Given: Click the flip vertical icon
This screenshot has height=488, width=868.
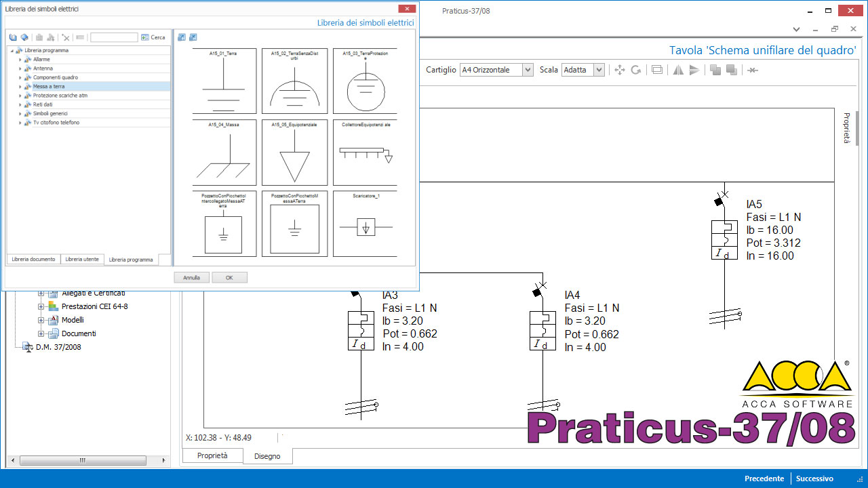Looking at the screenshot, I should [x=694, y=70].
